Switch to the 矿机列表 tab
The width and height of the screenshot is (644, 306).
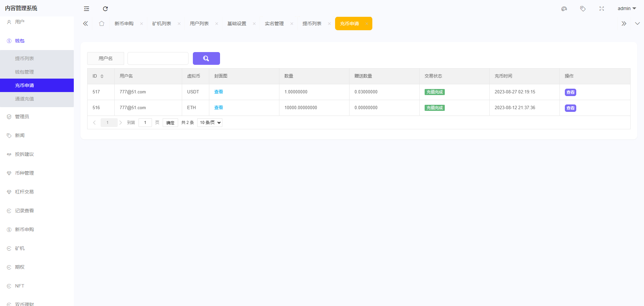[162, 24]
